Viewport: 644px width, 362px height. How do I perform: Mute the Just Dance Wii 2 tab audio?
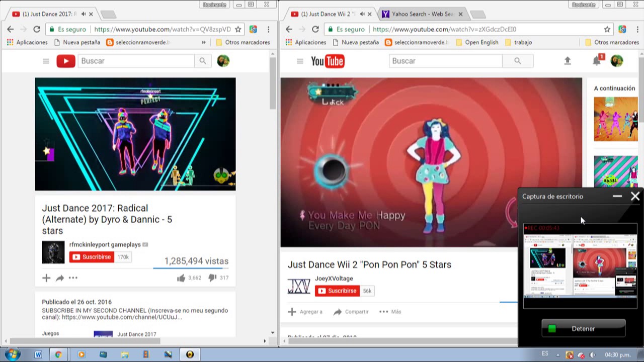click(362, 14)
